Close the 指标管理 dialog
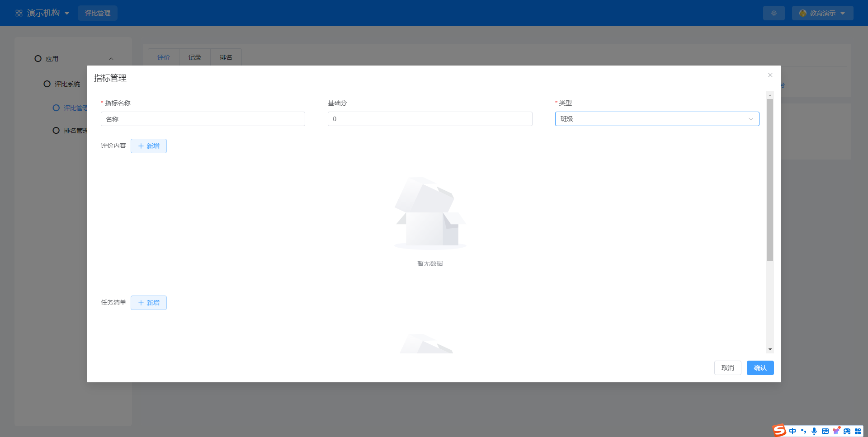Screen dimensions: 868x437 point(770,75)
